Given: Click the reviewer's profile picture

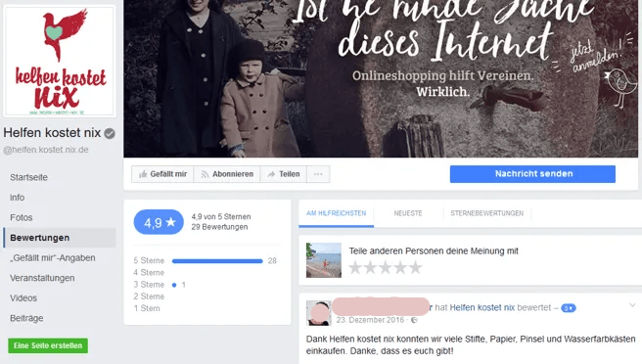Looking at the screenshot, I should [318, 313].
